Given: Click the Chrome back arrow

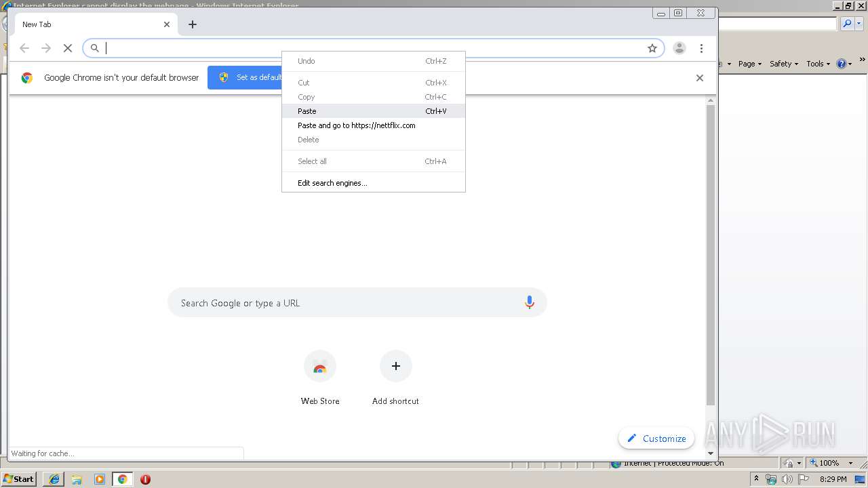Looking at the screenshot, I should click(x=24, y=48).
